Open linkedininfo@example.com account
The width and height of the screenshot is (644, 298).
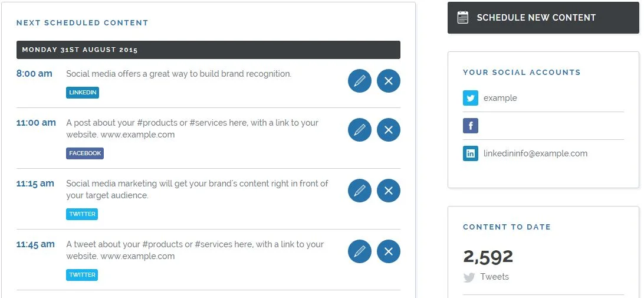pyautogui.click(x=535, y=153)
